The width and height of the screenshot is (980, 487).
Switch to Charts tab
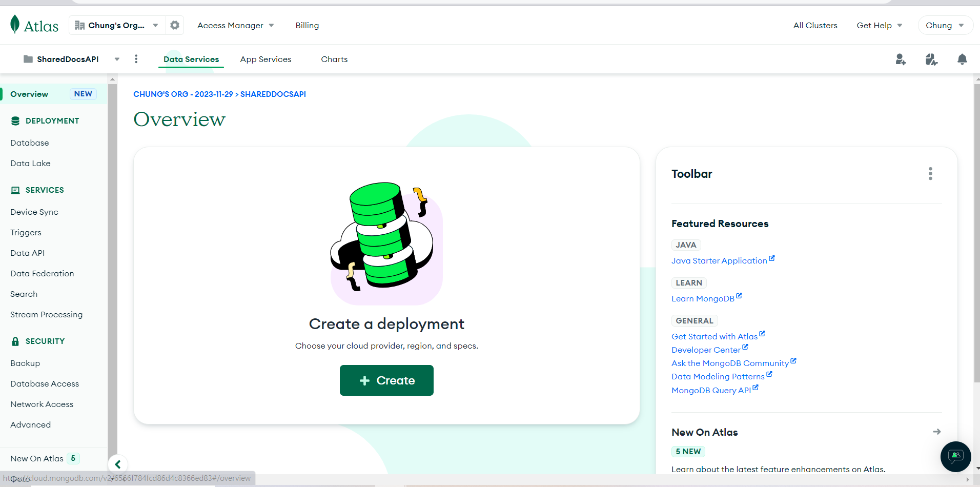[x=334, y=59]
